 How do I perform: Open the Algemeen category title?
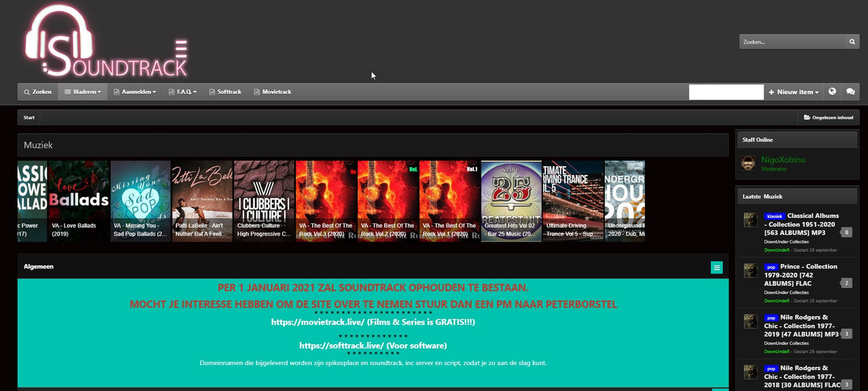pyautogui.click(x=39, y=267)
